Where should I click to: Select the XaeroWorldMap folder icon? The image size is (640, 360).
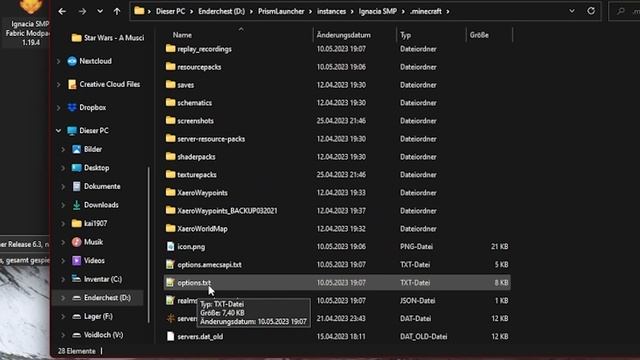tap(171, 228)
